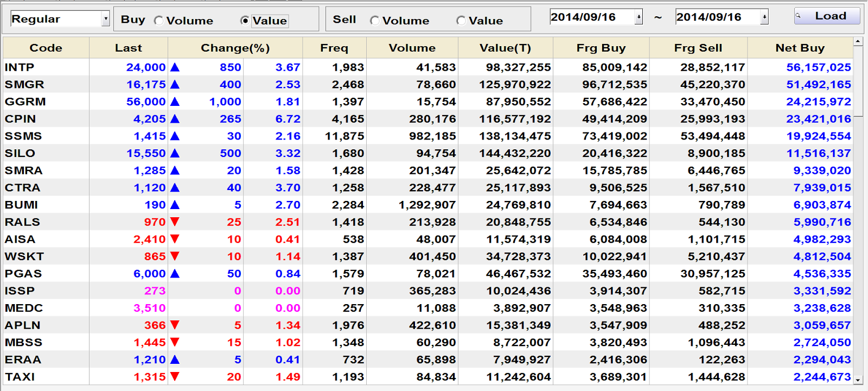The width and height of the screenshot is (868, 391).
Task: Click PGAS foreign buy value 35,493,460
Action: [x=615, y=274]
